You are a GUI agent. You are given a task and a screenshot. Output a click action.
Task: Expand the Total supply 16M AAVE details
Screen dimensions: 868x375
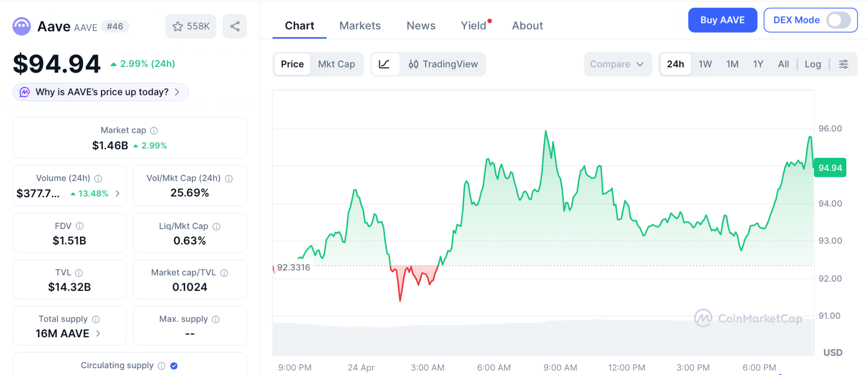tap(98, 333)
